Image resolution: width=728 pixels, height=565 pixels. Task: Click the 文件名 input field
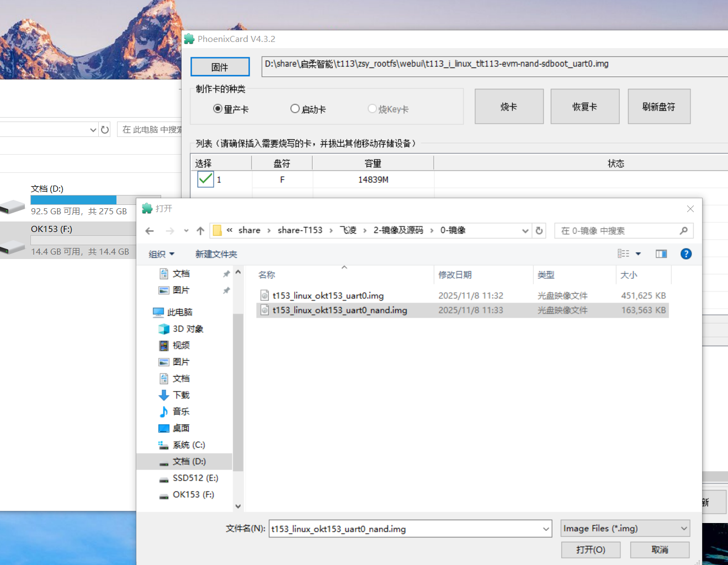(406, 529)
